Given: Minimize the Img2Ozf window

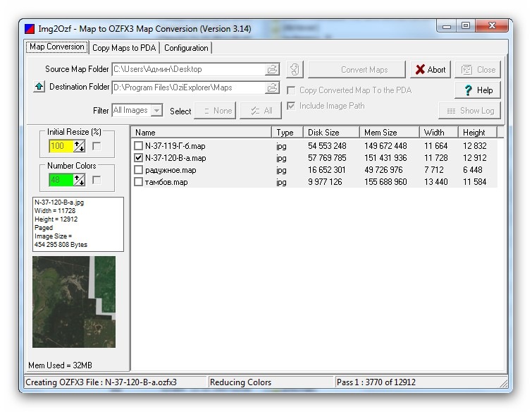Looking at the screenshot, I should [x=447, y=26].
